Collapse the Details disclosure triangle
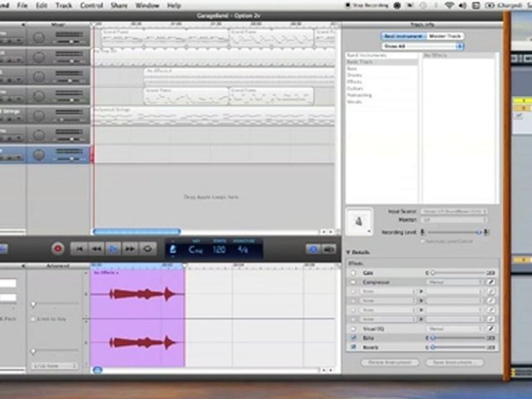The image size is (532, 399). tap(348, 253)
